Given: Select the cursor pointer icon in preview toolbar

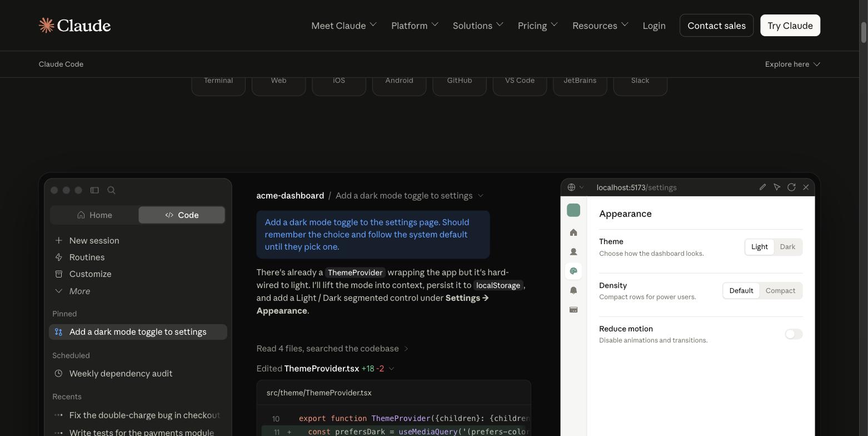Looking at the screenshot, I should tap(777, 187).
